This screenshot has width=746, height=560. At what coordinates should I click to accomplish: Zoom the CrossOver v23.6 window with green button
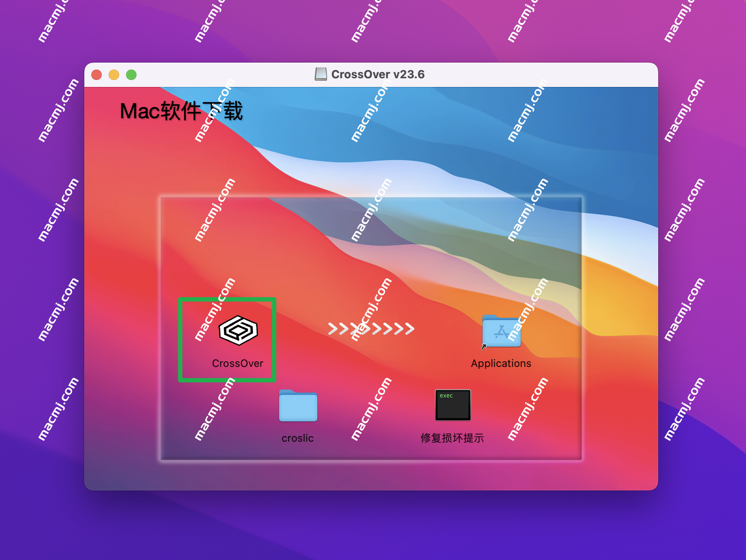[131, 75]
